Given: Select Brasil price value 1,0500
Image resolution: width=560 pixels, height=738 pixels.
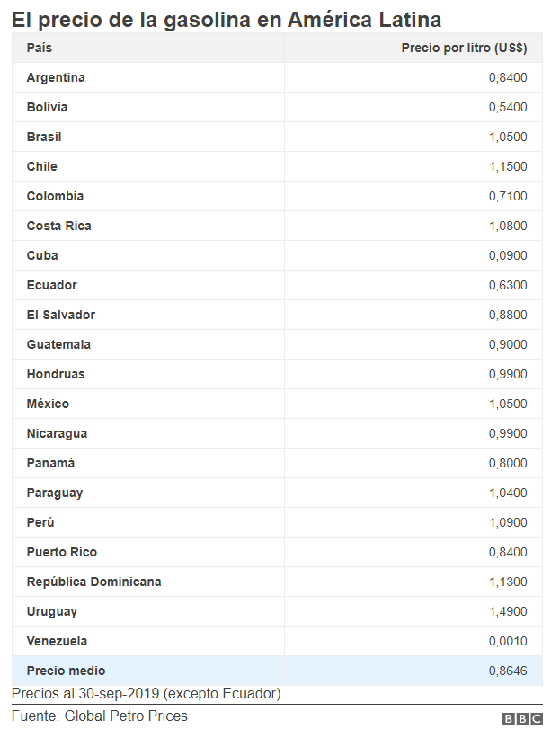Looking at the screenshot, I should 508,137.
